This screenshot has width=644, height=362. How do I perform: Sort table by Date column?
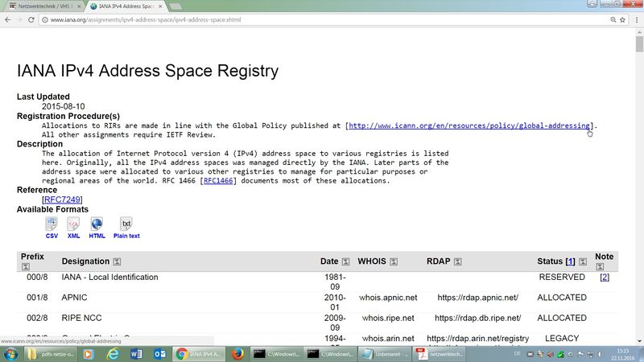(x=345, y=261)
